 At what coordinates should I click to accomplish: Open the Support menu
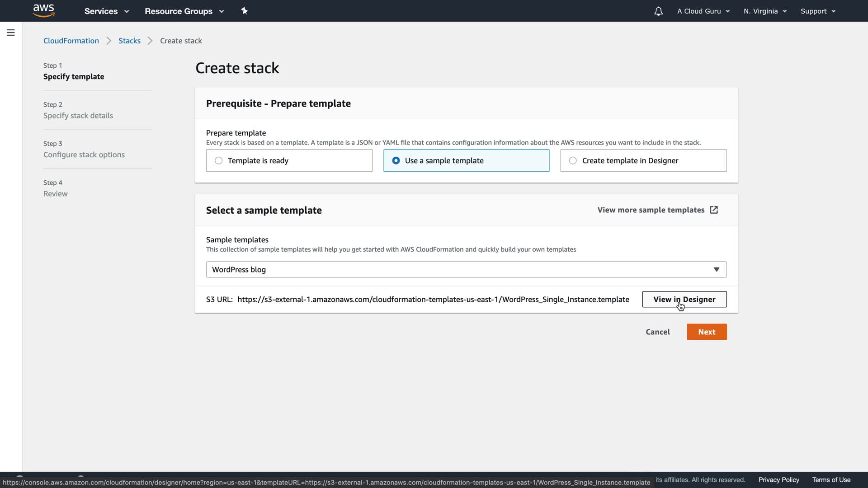point(817,11)
